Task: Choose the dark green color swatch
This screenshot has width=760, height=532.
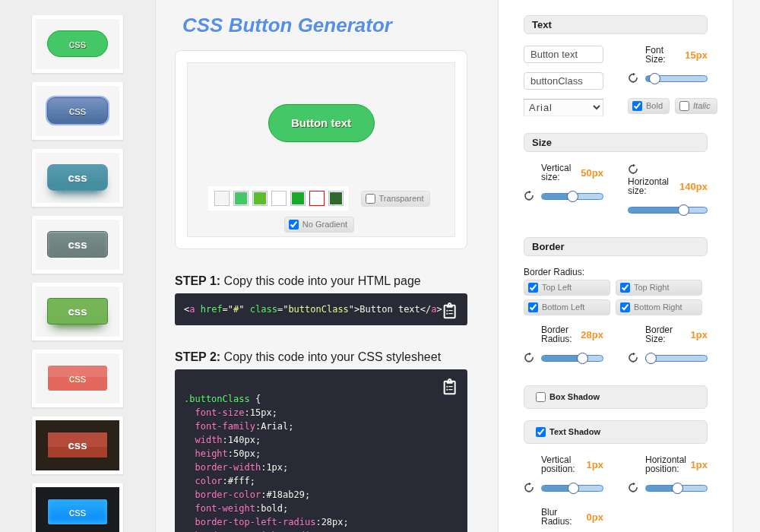Action: tap(336, 198)
